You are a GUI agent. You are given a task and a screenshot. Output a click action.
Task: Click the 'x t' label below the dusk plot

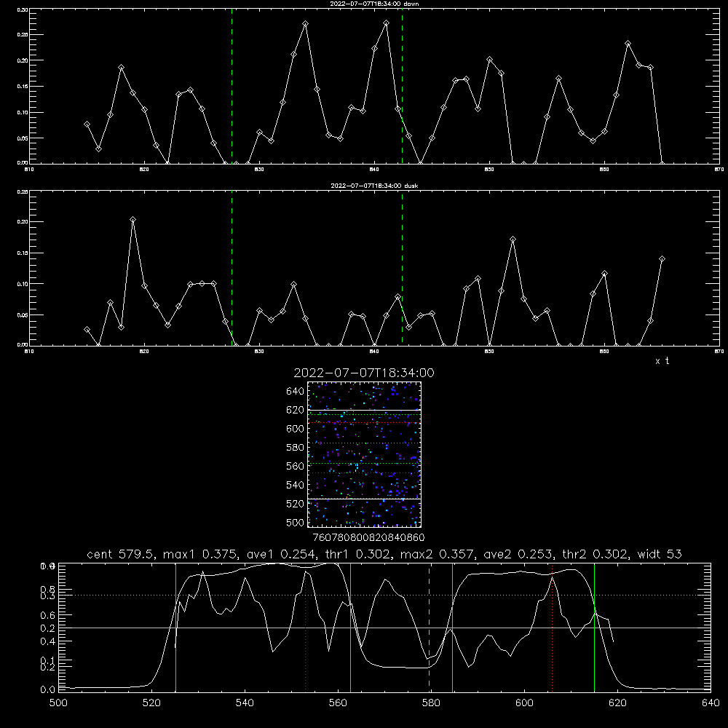pyautogui.click(x=662, y=361)
